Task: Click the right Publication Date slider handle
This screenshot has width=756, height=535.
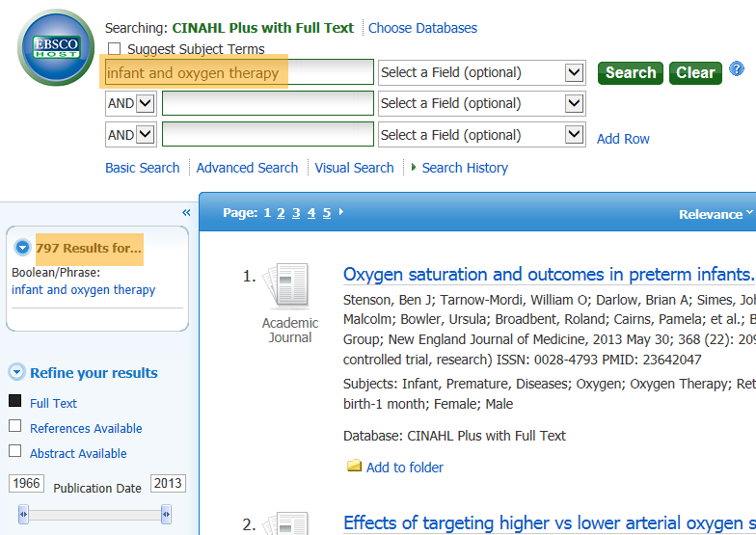Action: click(166, 513)
